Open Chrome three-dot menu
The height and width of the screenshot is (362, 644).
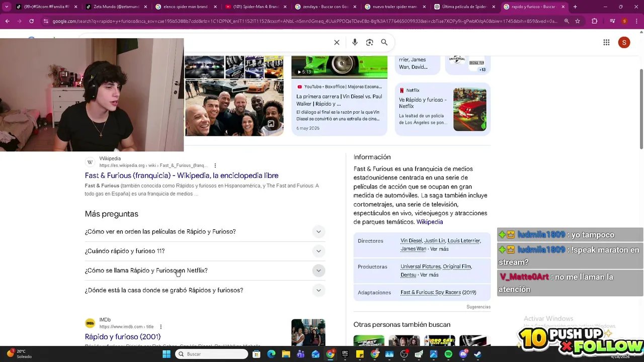point(636,21)
